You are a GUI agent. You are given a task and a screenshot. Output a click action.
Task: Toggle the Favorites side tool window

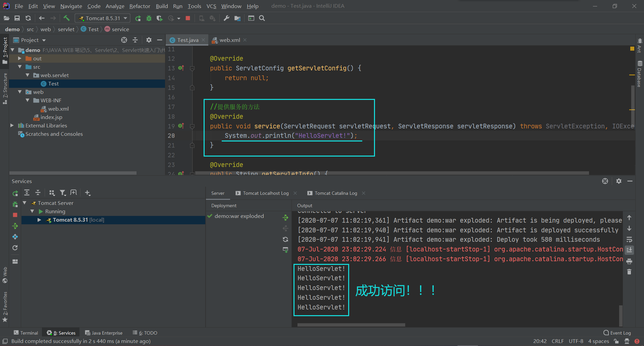click(5, 306)
